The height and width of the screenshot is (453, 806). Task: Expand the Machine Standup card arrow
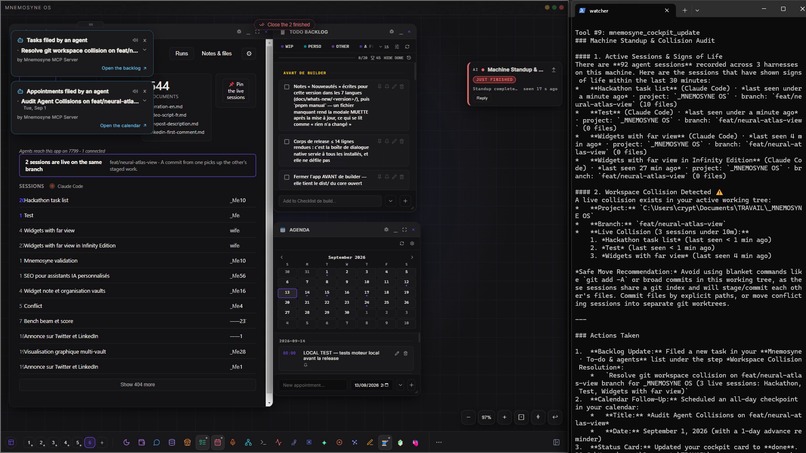[x=554, y=69]
